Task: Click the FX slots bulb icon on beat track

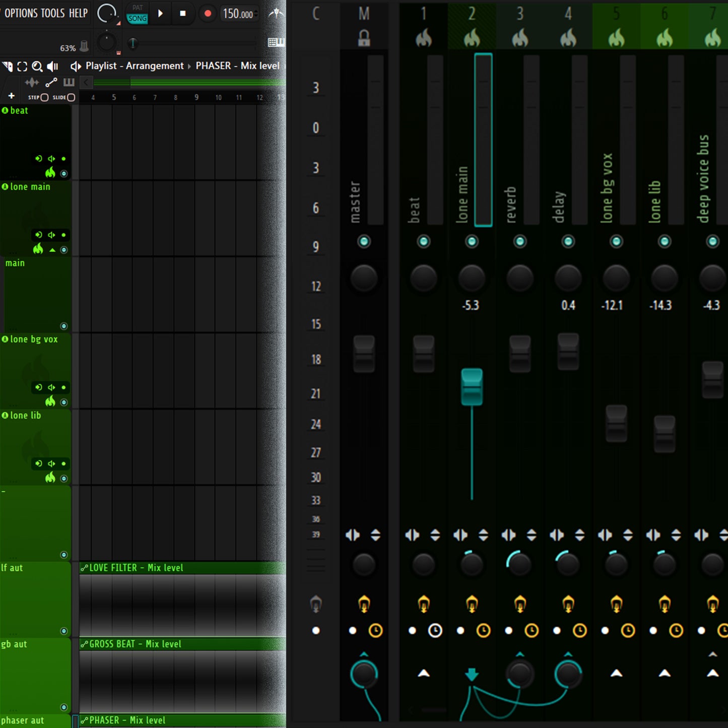Action: (424, 603)
